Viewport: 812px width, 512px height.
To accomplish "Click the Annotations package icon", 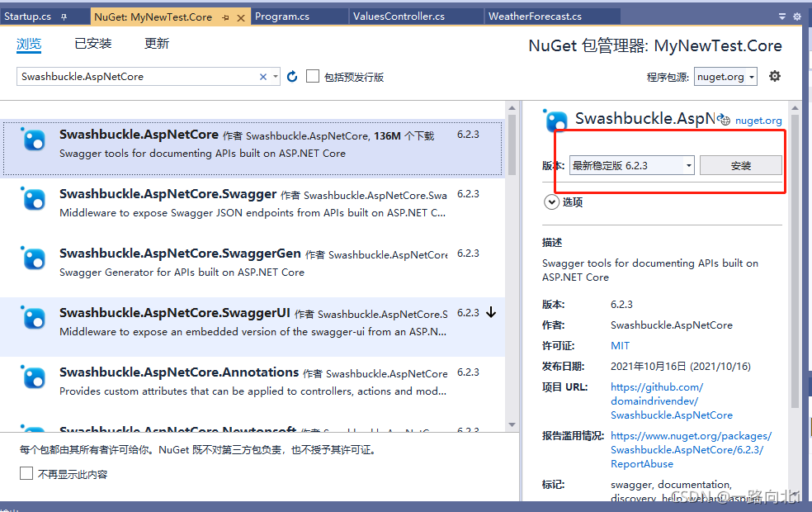I will 33,377.
